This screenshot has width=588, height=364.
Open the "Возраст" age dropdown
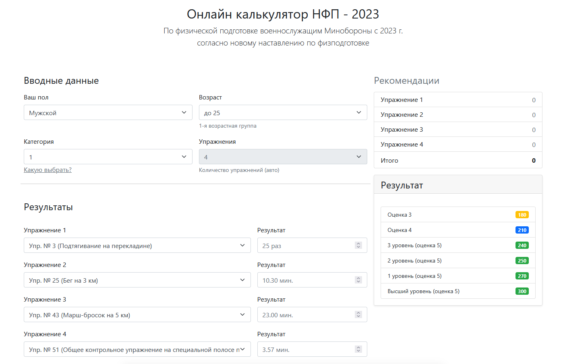[x=283, y=112]
